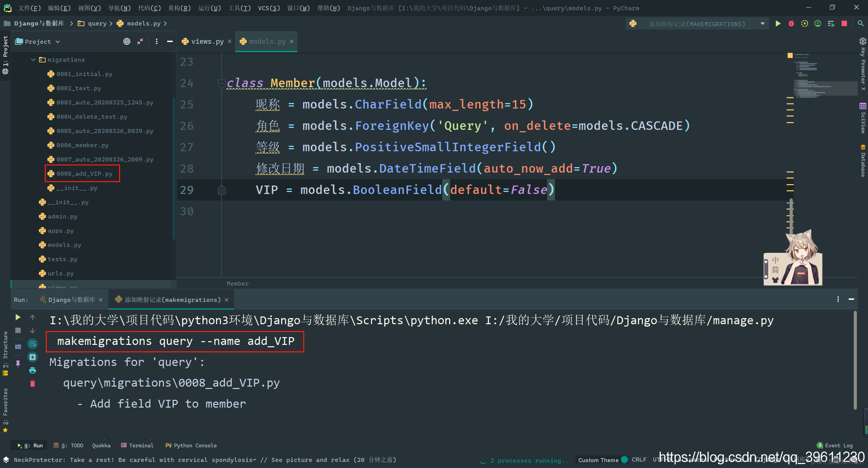The height and width of the screenshot is (468, 868).
Task: Open Run panel options menu
Action: pos(838,299)
